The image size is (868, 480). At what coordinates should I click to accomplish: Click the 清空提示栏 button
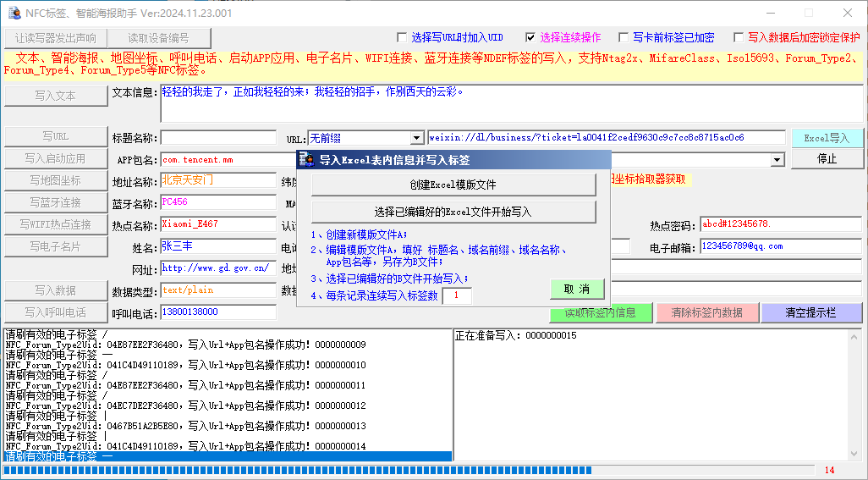[x=810, y=312]
